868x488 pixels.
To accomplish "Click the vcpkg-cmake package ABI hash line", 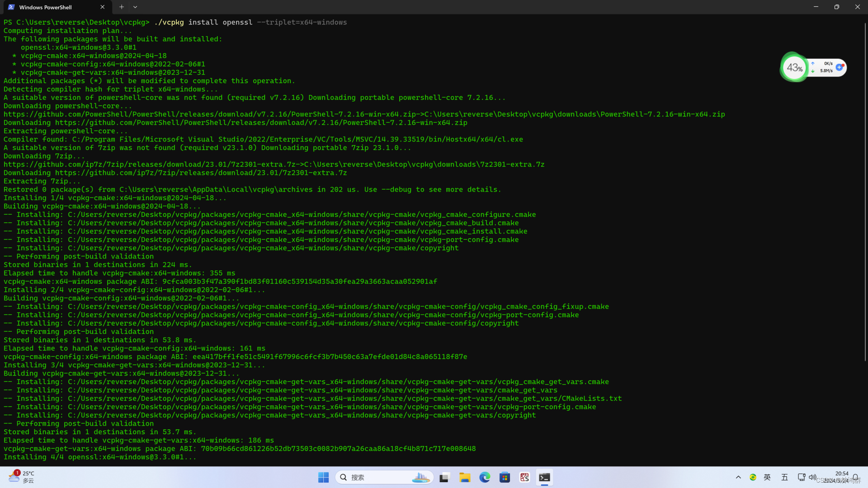I will click(220, 282).
